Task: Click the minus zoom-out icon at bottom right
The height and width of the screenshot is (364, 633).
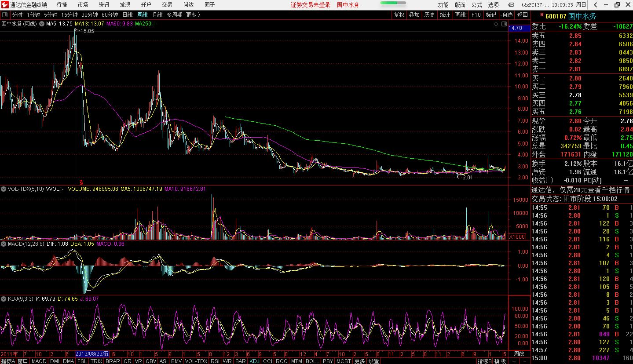Action: tap(524, 361)
